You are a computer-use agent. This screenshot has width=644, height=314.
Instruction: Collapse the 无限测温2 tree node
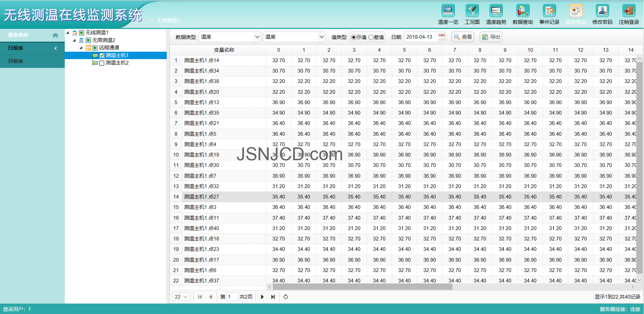74,40
